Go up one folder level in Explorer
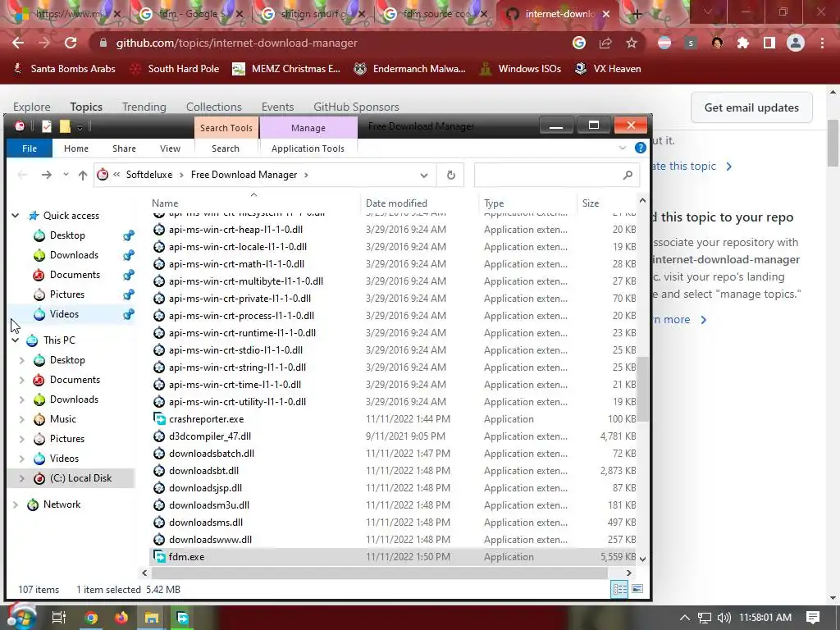840x630 pixels. coord(83,176)
